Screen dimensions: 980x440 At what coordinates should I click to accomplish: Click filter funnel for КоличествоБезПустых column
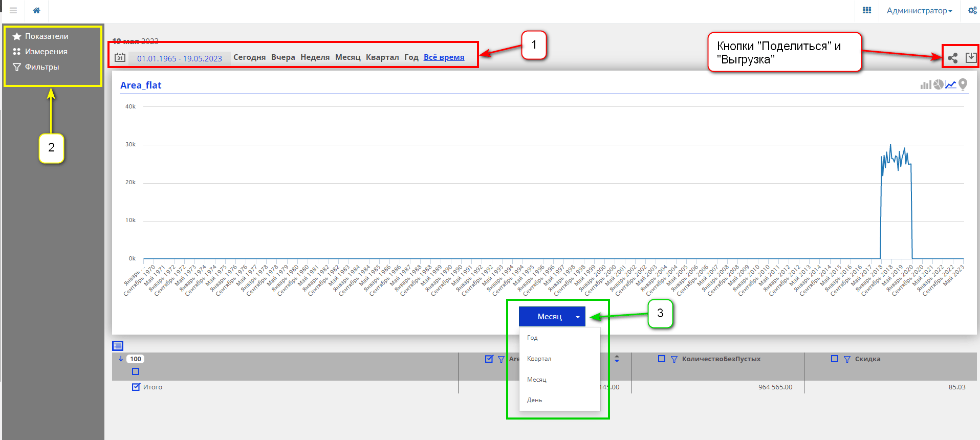(674, 359)
